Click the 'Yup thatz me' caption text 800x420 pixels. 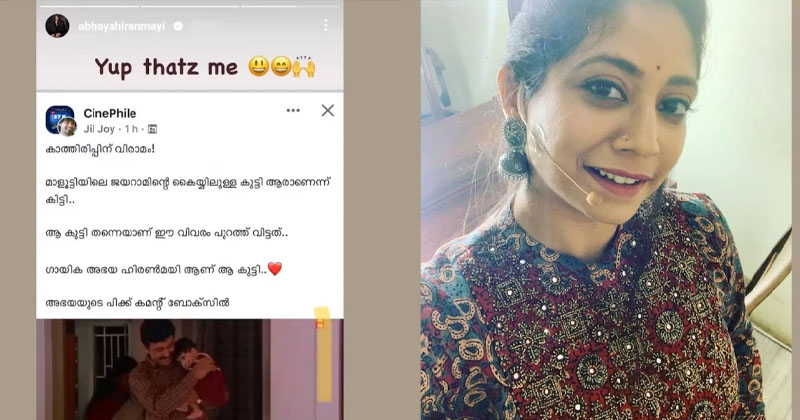click(166, 67)
